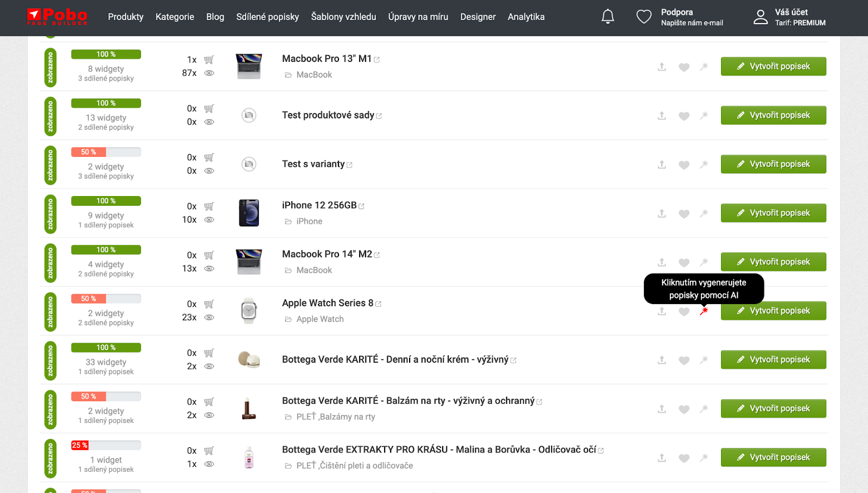Click the Test produktové sady product name

coord(328,115)
